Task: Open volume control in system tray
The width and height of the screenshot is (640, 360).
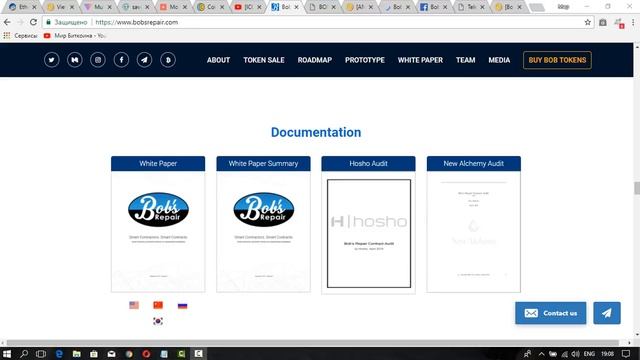Action: click(x=576, y=354)
